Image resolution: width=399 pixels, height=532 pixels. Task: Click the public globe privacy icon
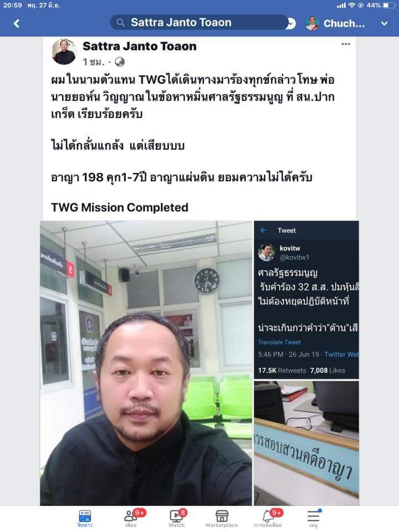pyautogui.click(x=120, y=62)
